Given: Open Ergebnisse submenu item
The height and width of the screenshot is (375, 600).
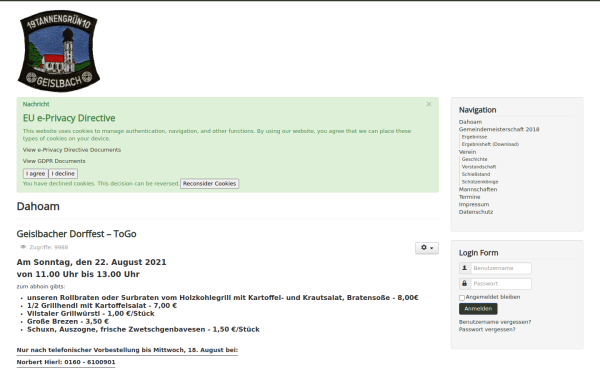Looking at the screenshot, I should [x=474, y=137].
